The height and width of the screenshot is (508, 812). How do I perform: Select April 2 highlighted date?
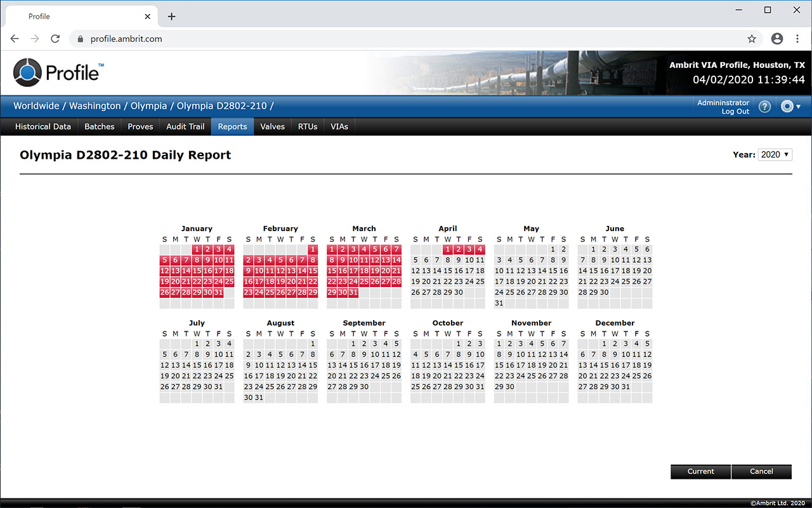[459, 250]
